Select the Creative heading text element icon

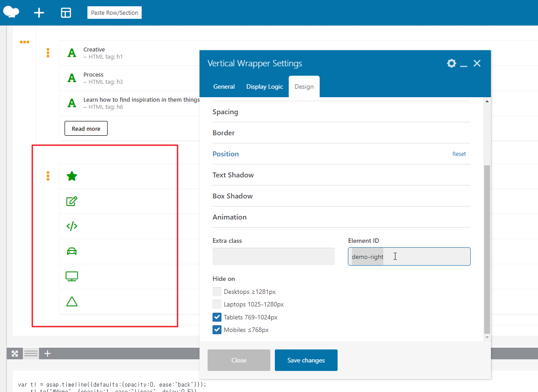coord(72,53)
